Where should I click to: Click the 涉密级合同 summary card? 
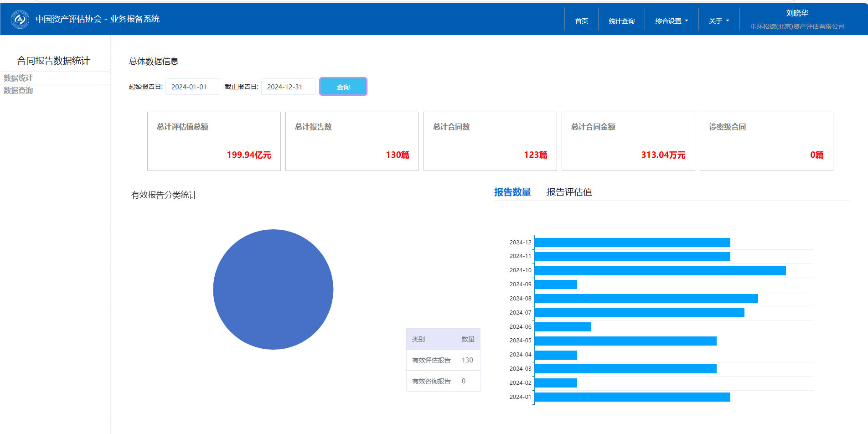(x=766, y=141)
